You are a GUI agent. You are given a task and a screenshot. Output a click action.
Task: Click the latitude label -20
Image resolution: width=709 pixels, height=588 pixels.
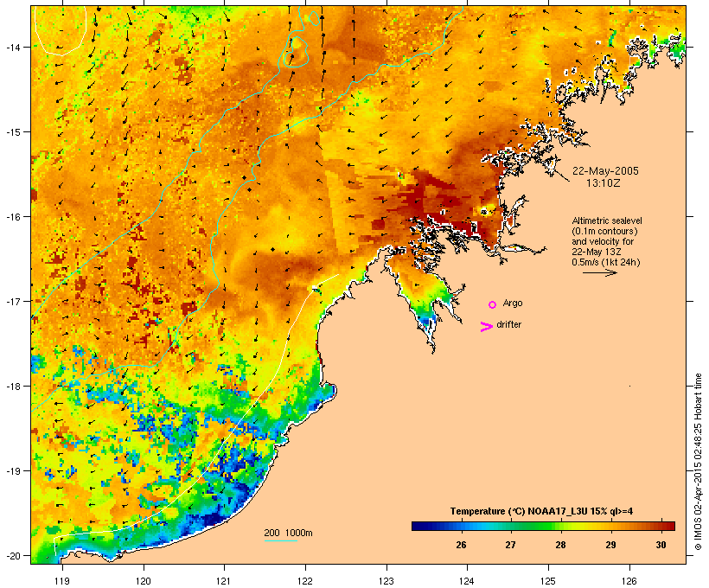coord(12,555)
